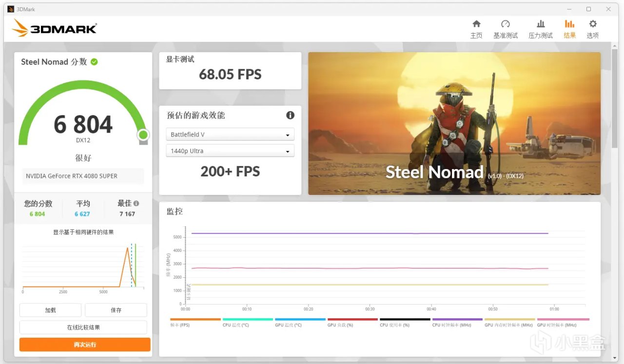The width and height of the screenshot is (624, 364).
Task: Click the purple CPU clock frequency line
Action: [x=370, y=233]
